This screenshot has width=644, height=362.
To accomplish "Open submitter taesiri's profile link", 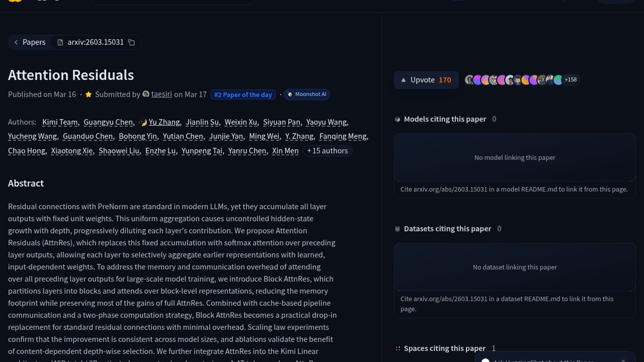I will [161, 94].
